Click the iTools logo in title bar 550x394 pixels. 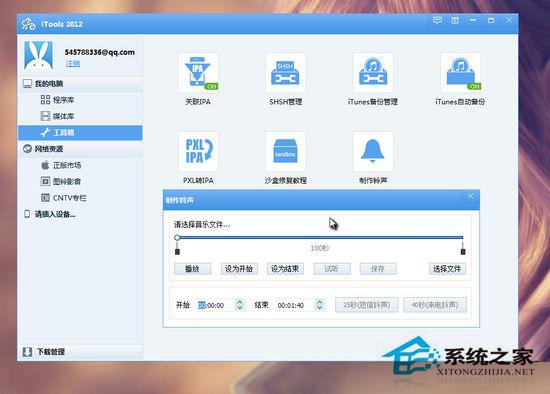click(28, 24)
